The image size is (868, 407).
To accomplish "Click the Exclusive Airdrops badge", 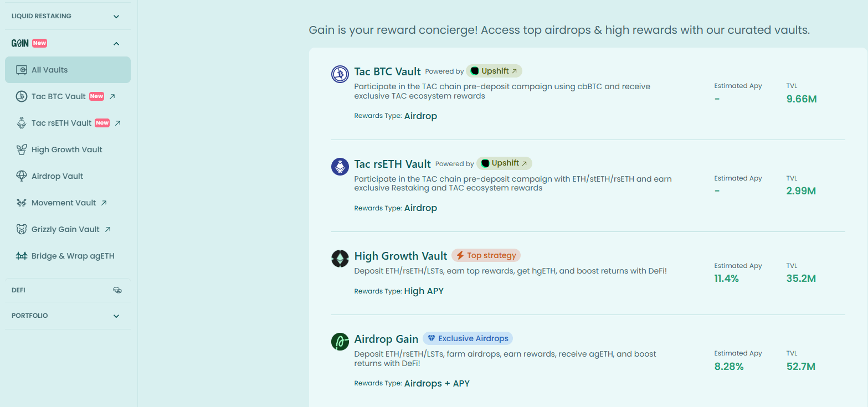I will [468, 338].
